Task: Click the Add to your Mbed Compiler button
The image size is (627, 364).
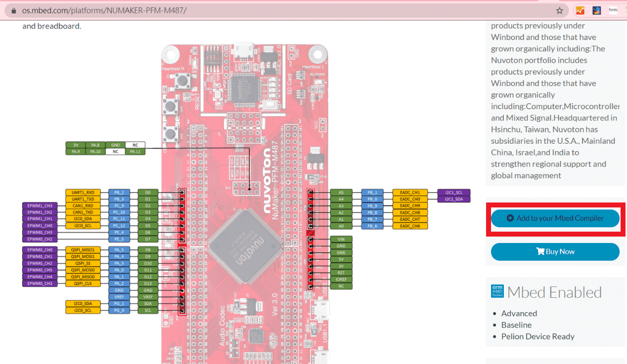Action: 555,217
